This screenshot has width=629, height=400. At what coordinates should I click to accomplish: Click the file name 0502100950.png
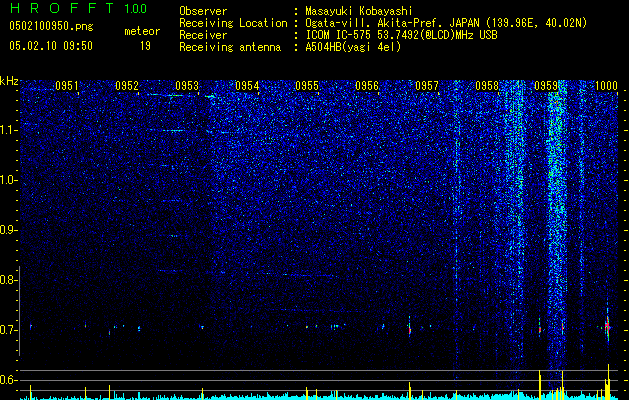(x=51, y=26)
